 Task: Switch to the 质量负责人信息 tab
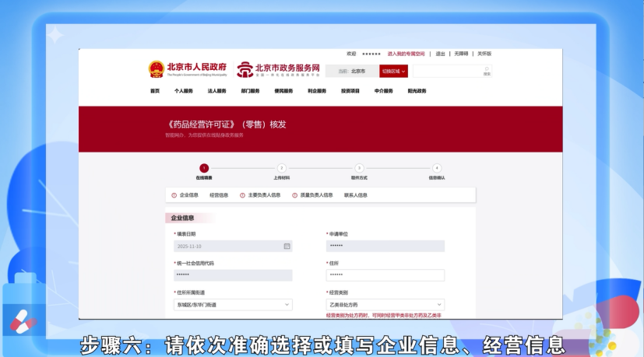point(316,195)
